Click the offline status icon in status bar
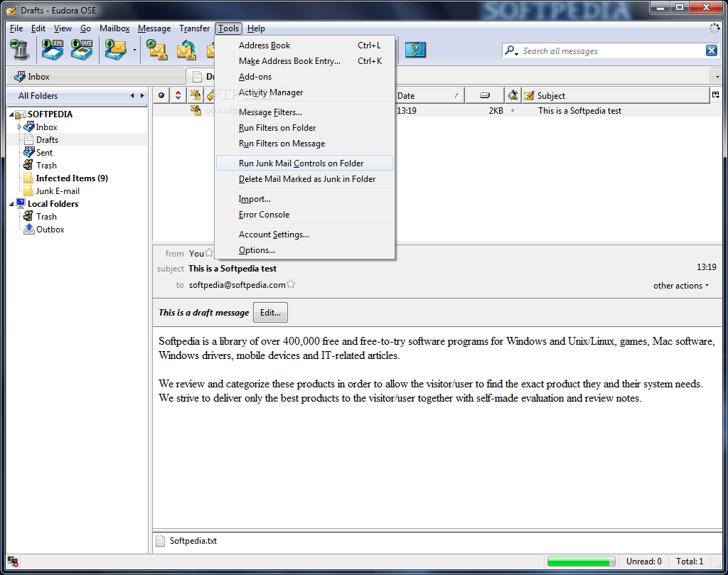 [x=13, y=561]
